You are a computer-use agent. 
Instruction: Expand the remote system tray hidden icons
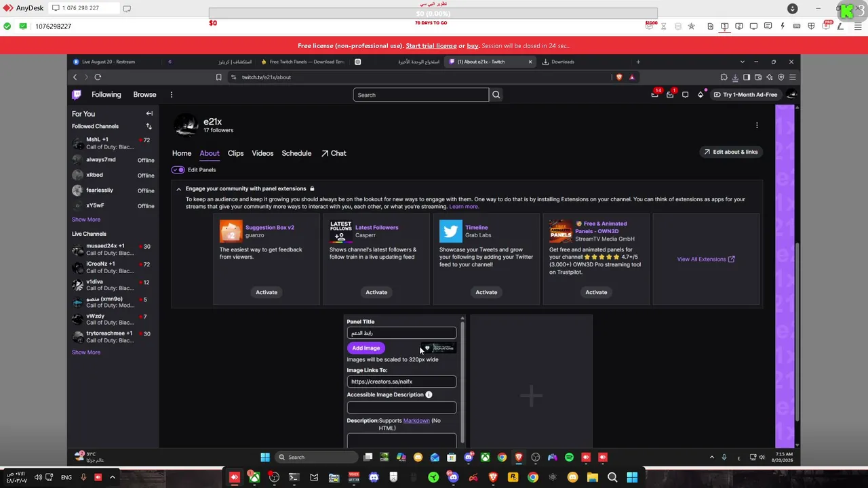(x=711, y=457)
